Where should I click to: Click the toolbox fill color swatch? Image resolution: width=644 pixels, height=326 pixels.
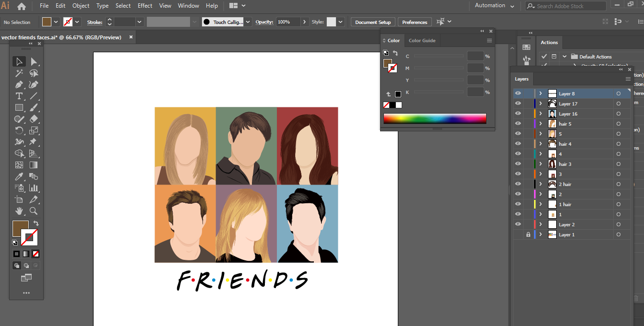coord(21,229)
